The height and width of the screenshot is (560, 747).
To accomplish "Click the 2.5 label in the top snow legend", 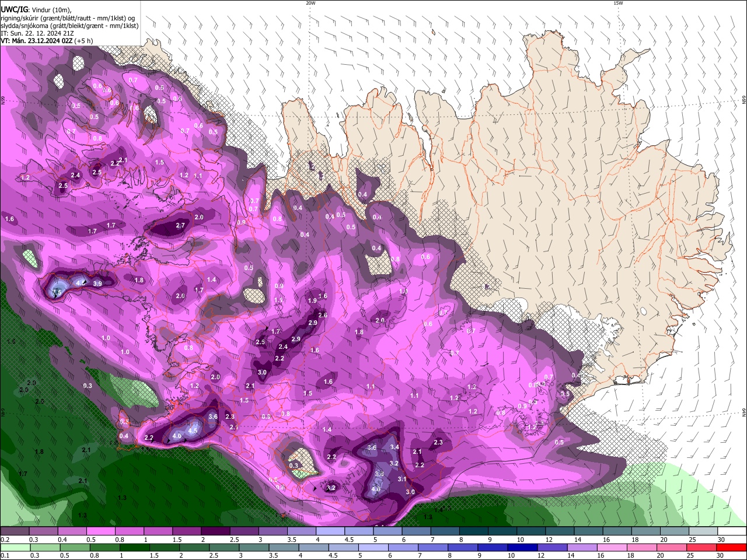I will tap(234, 540).
